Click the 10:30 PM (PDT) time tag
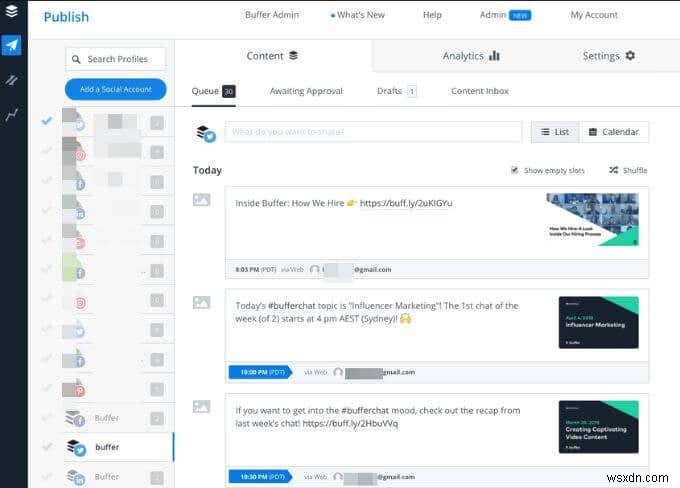 click(260, 477)
